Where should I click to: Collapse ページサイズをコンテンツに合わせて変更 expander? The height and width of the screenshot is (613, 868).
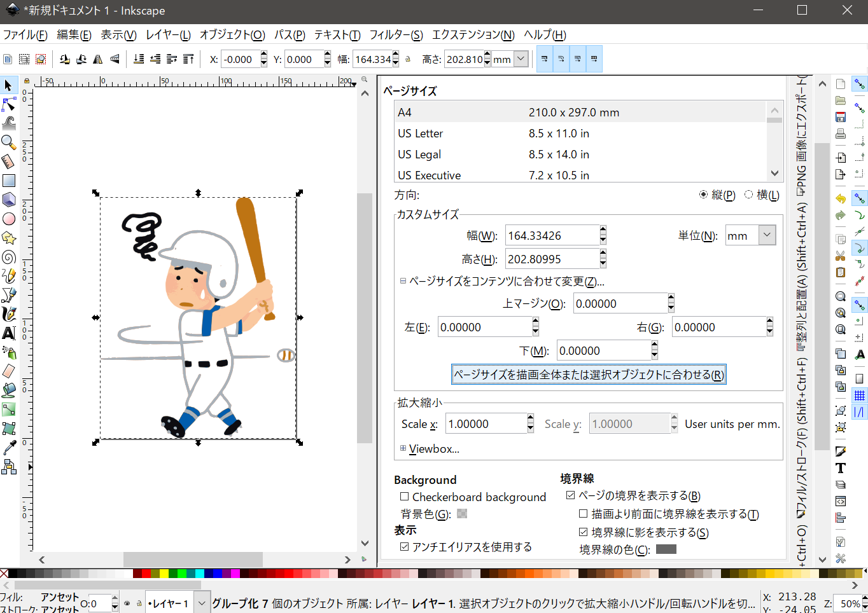403,280
